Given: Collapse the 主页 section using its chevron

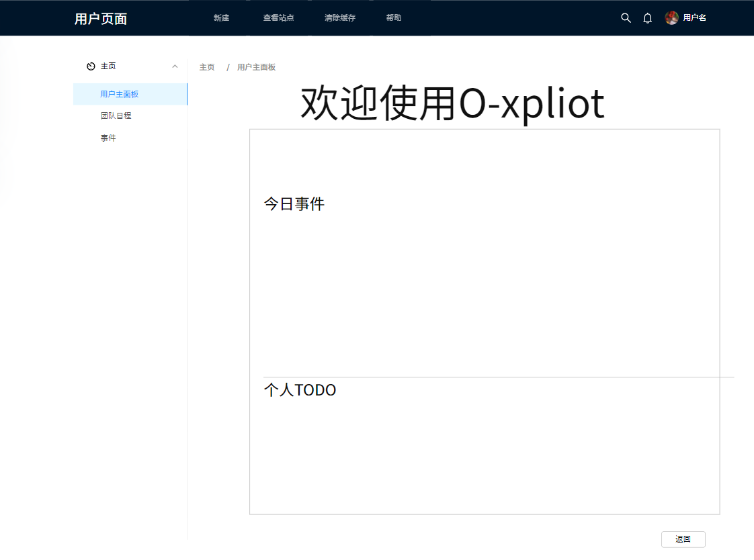Looking at the screenshot, I should (175, 66).
